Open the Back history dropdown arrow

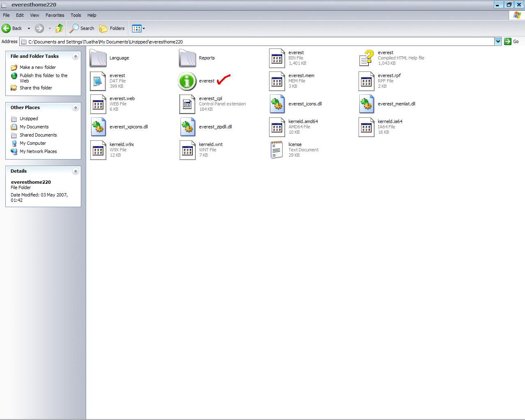click(29, 28)
